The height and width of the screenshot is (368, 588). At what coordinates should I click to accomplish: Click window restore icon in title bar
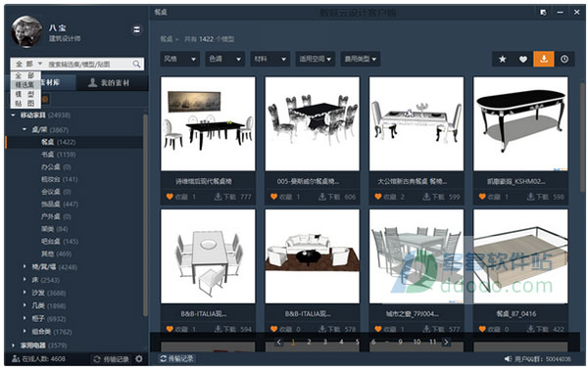tap(543, 13)
